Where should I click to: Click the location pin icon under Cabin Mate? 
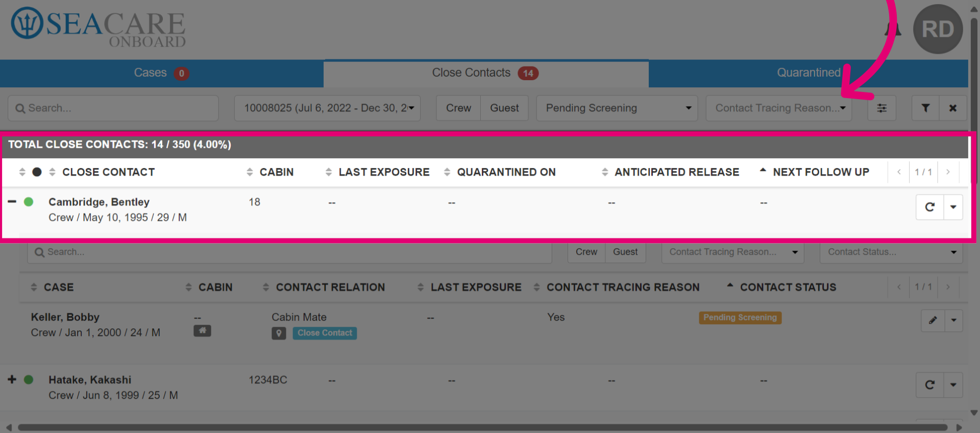[279, 333]
